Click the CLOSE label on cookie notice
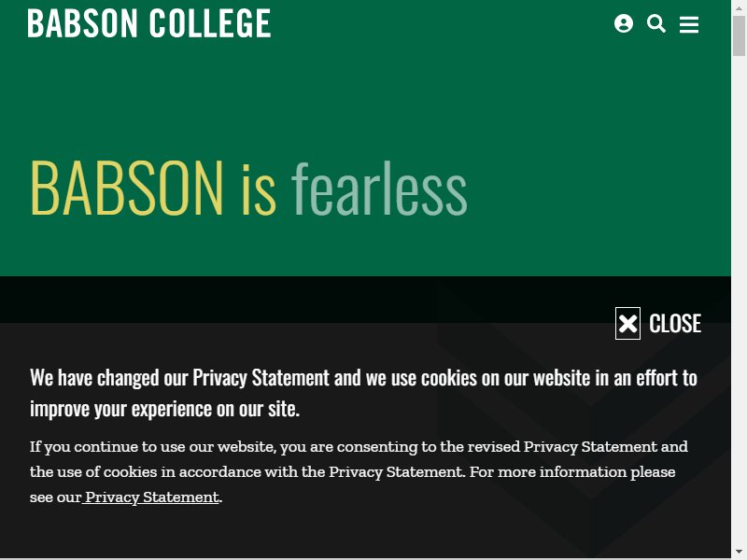747x560 pixels. coord(674,324)
